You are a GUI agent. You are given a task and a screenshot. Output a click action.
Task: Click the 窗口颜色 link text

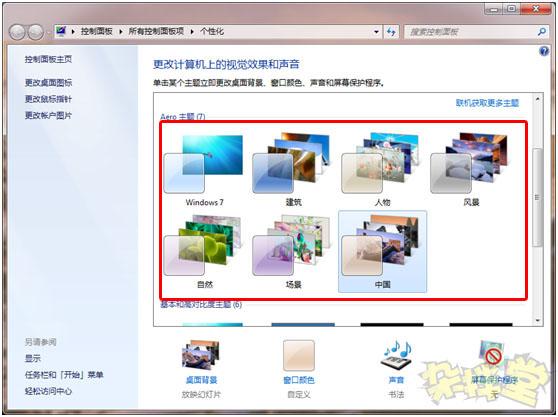click(299, 380)
